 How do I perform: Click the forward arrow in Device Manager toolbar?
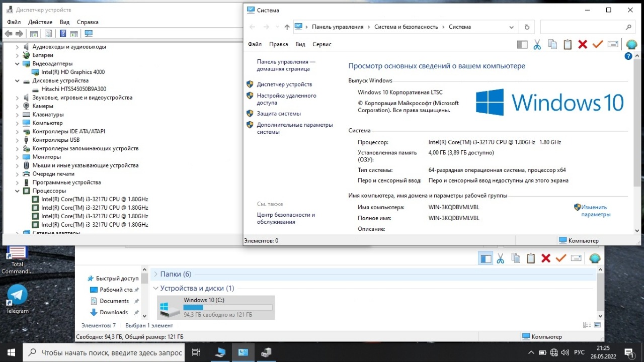point(20,34)
